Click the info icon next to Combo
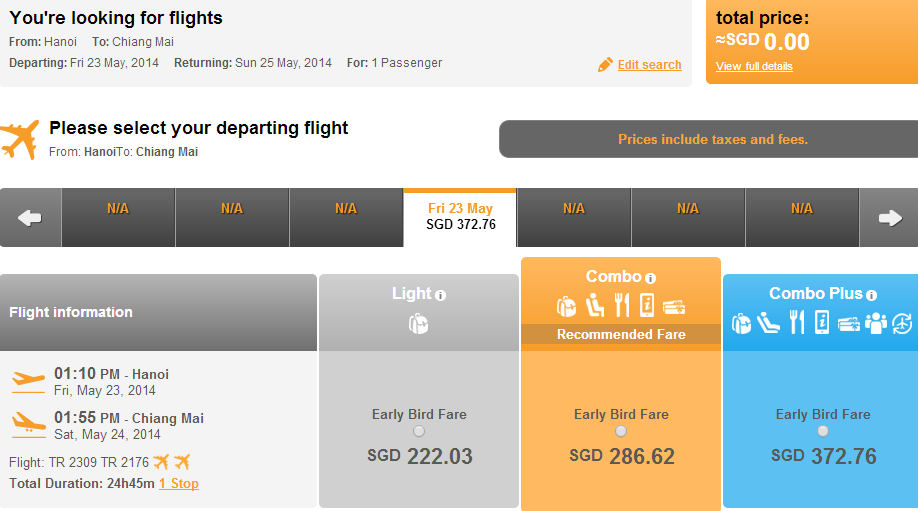This screenshot has width=918, height=511. [650, 278]
